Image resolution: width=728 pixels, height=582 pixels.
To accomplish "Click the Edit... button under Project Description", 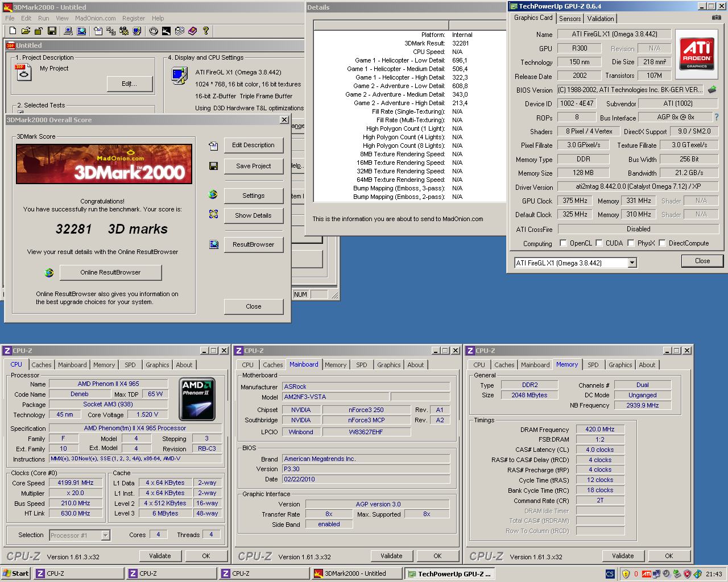I will [130, 84].
